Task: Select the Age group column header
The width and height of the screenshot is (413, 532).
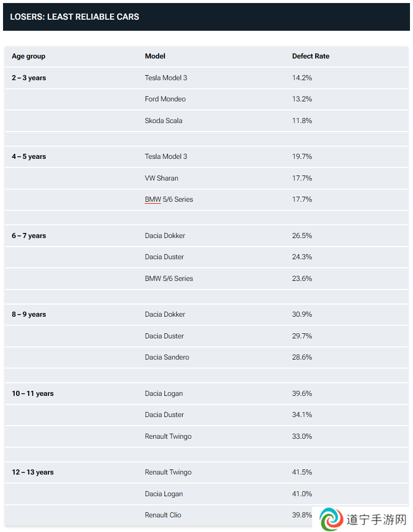Action: (29, 56)
